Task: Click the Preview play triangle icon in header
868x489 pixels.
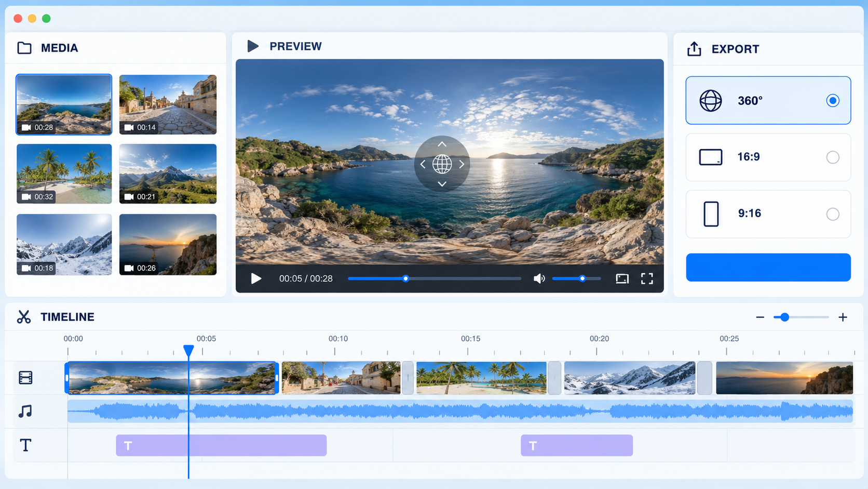Action: click(253, 46)
